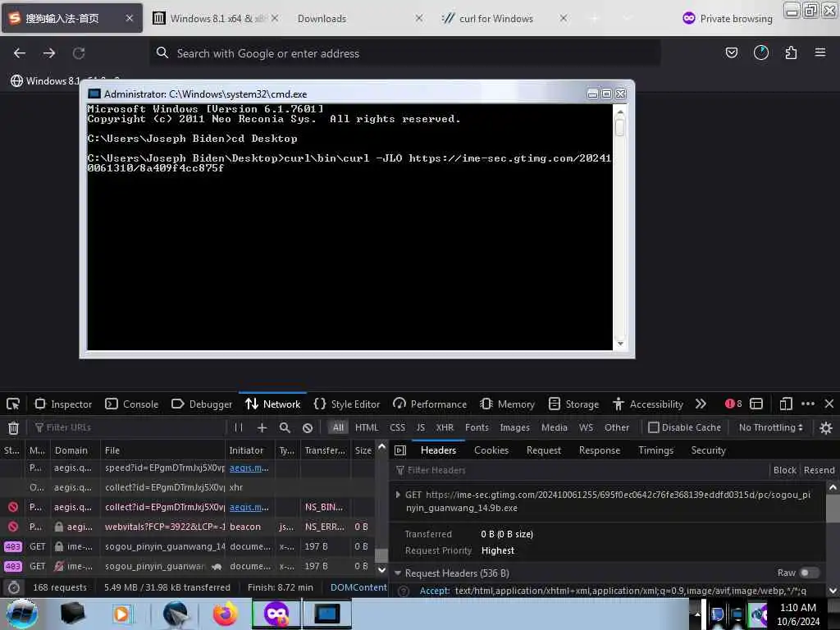This screenshot has width=840, height=630.
Task: Open the media player taskbar icon
Action: click(x=121, y=614)
